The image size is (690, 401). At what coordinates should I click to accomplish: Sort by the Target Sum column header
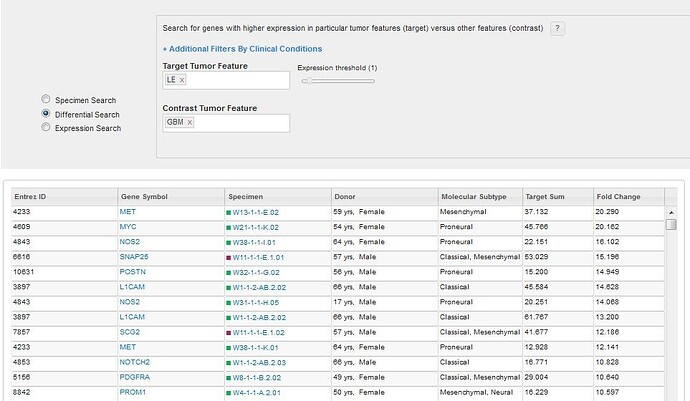coord(558,197)
